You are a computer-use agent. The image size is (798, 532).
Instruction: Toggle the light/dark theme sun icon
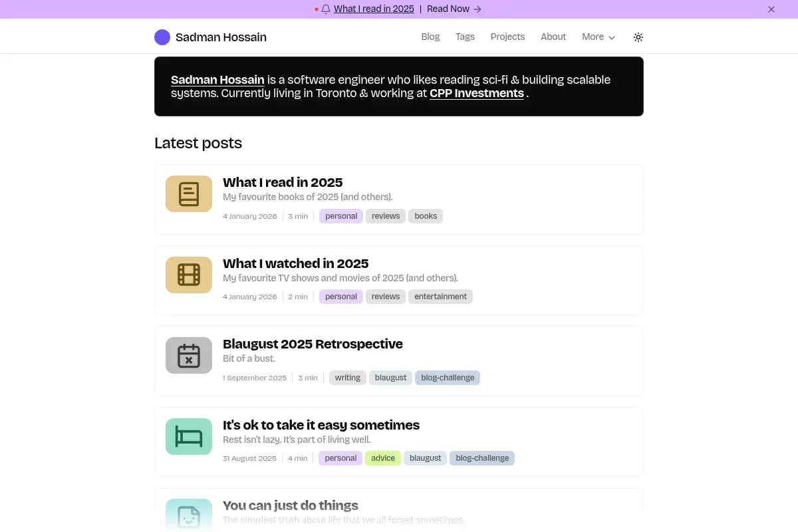(638, 37)
